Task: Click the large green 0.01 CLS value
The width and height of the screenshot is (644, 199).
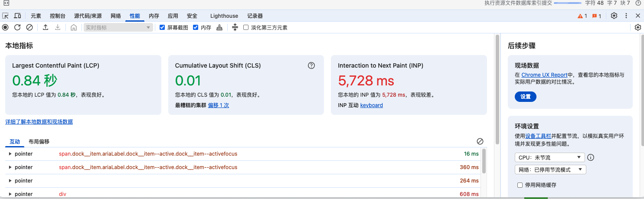Action: tap(188, 81)
